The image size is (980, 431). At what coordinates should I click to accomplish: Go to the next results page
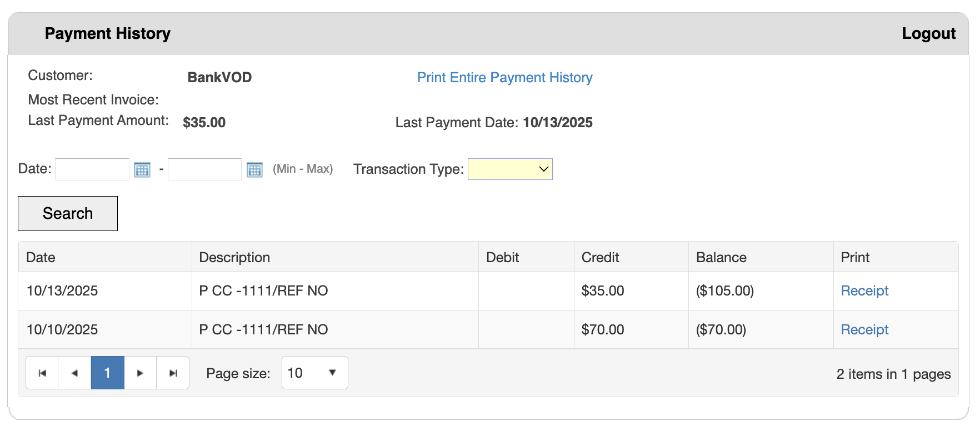(x=140, y=373)
